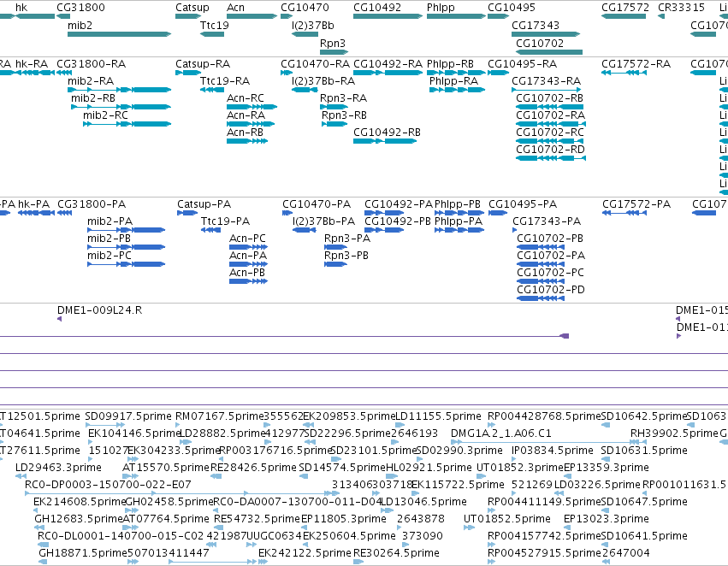Open the RH39902.5prime EST label
This screenshot has height=566, width=728.
click(x=674, y=433)
